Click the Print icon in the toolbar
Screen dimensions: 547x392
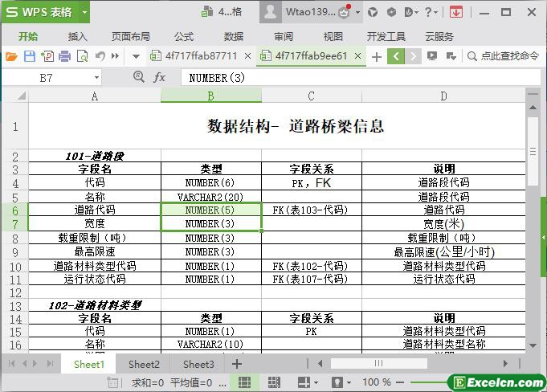click(x=64, y=56)
